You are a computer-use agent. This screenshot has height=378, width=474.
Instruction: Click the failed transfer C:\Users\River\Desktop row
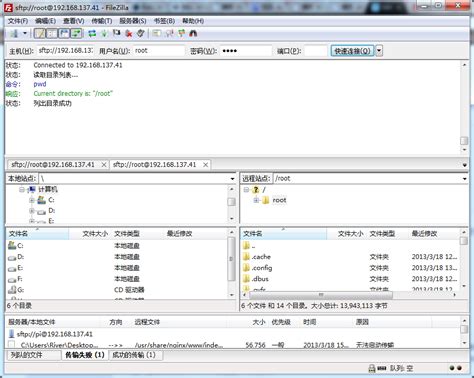click(233, 345)
